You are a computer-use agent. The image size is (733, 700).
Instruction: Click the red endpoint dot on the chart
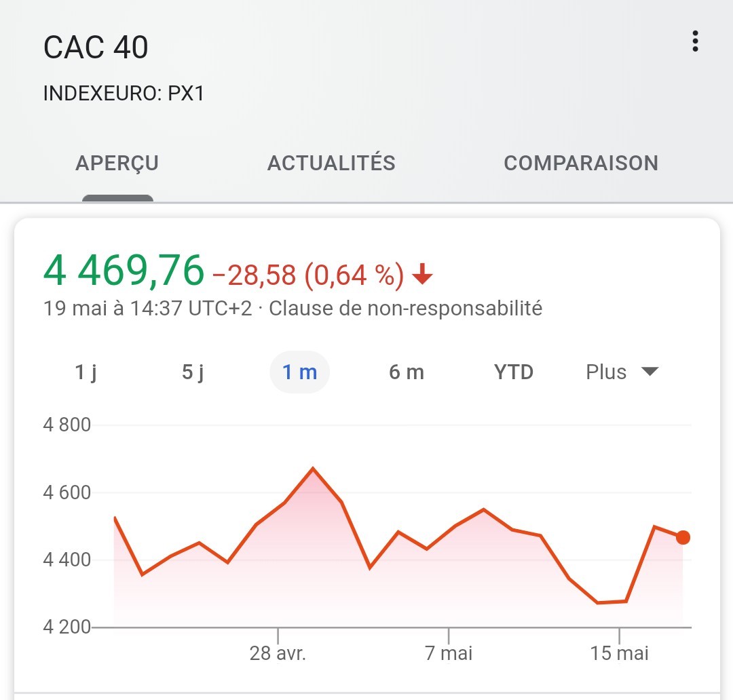[683, 538]
